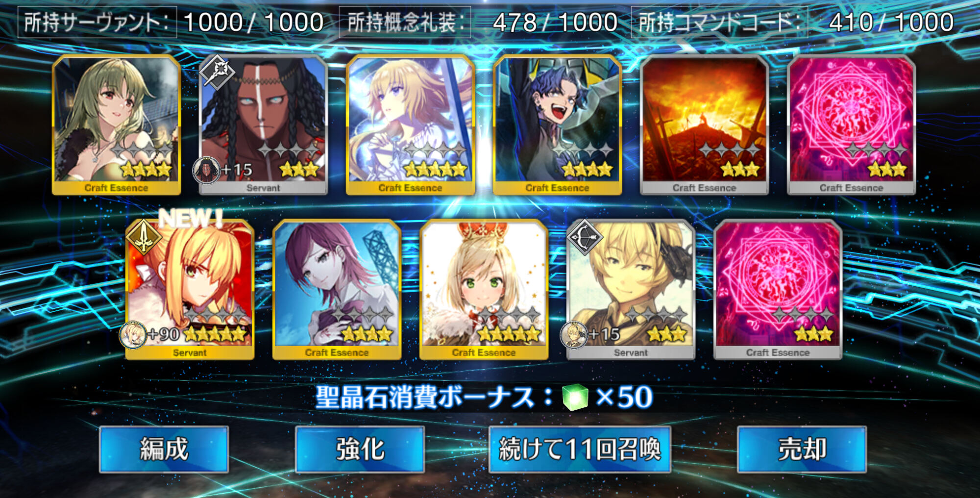Click the green Saint Quartz bonus icon

(x=575, y=397)
